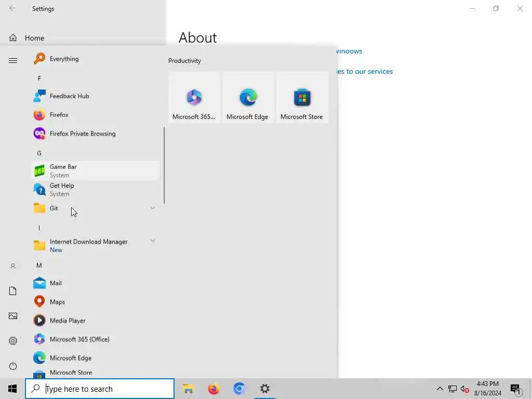Click the Microsoft Edge pinned tile
This screenshot has width=532, height=399.
[x=248, y=98]
